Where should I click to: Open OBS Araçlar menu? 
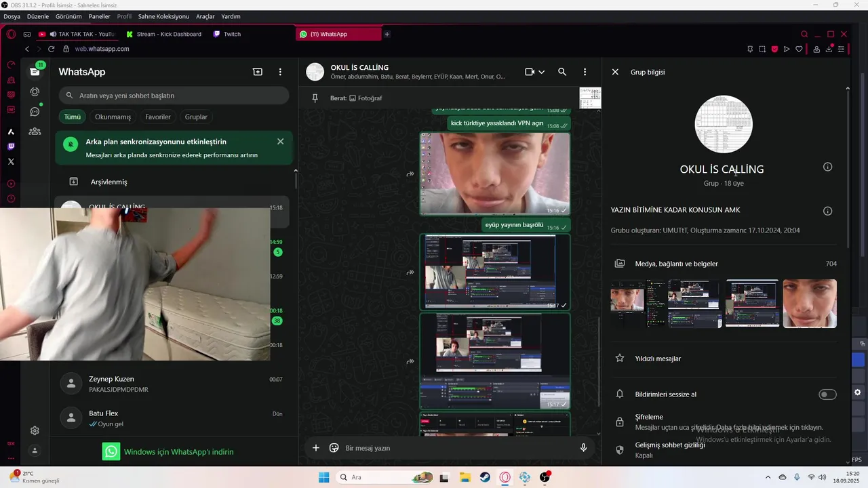point(205,16)
